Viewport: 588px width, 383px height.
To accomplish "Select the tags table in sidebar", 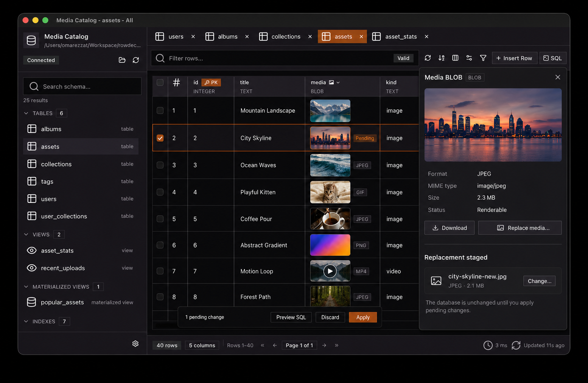I will point(81,181).
